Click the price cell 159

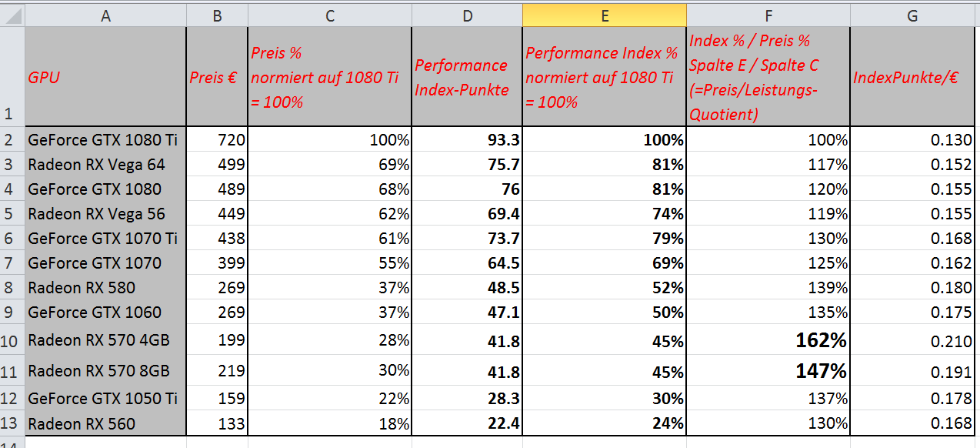[217, 399]
